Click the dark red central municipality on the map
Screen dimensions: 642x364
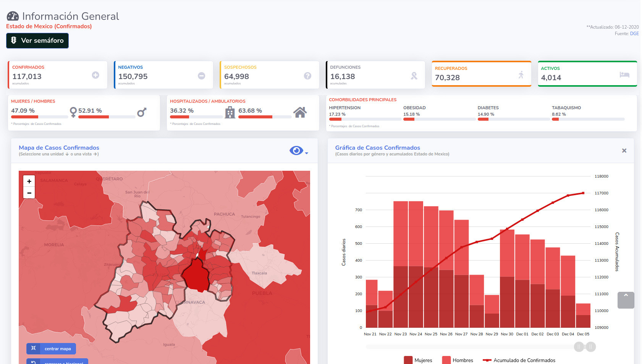click(196, 275)
